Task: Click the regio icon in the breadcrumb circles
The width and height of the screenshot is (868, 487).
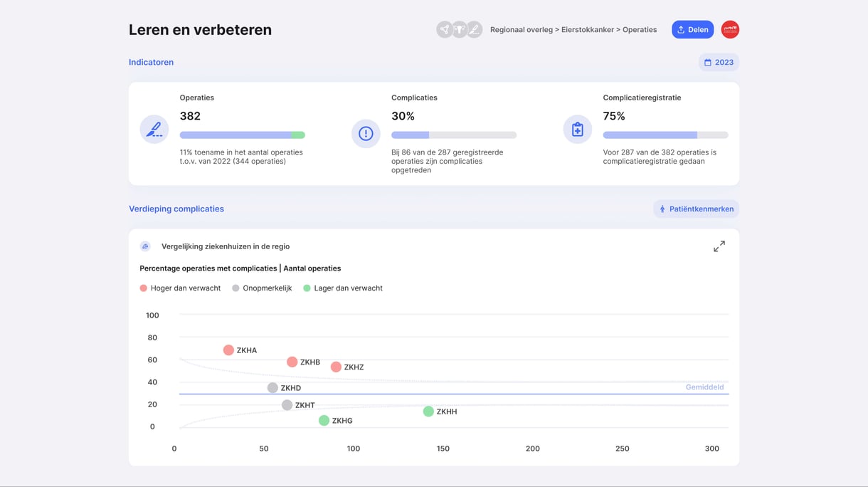Action: click(x=444, y=29)
